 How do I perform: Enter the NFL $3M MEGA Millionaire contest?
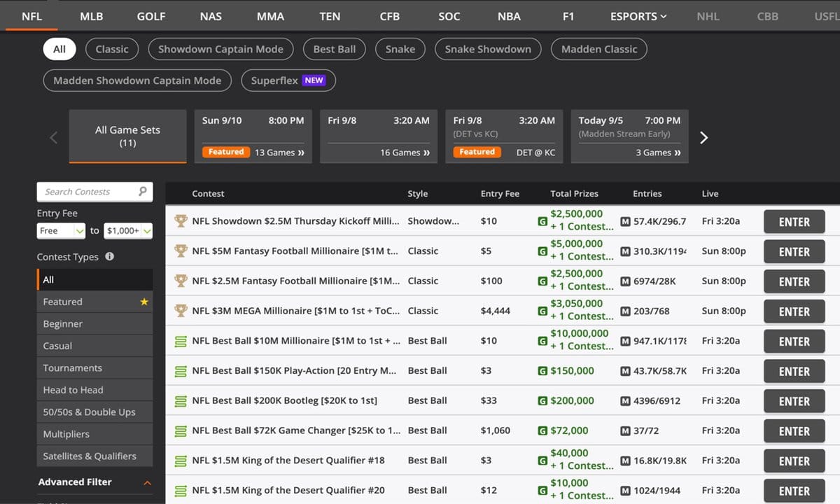794,311
